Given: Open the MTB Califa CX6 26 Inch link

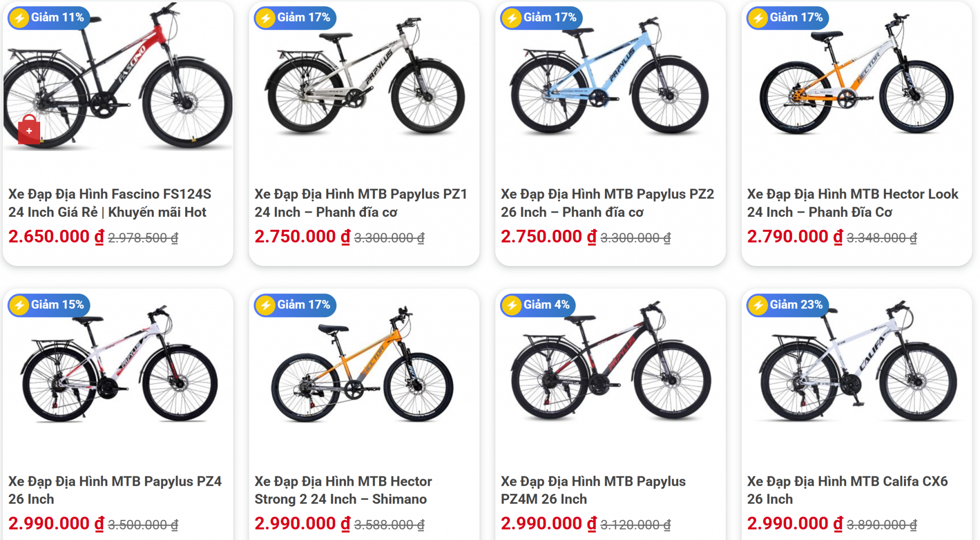Looking at the screenshot, I should tap(847, 490).
